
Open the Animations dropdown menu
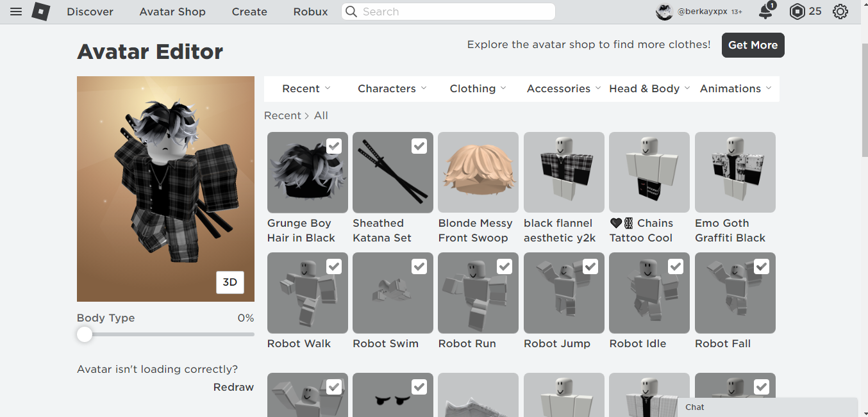click(735, 88)
